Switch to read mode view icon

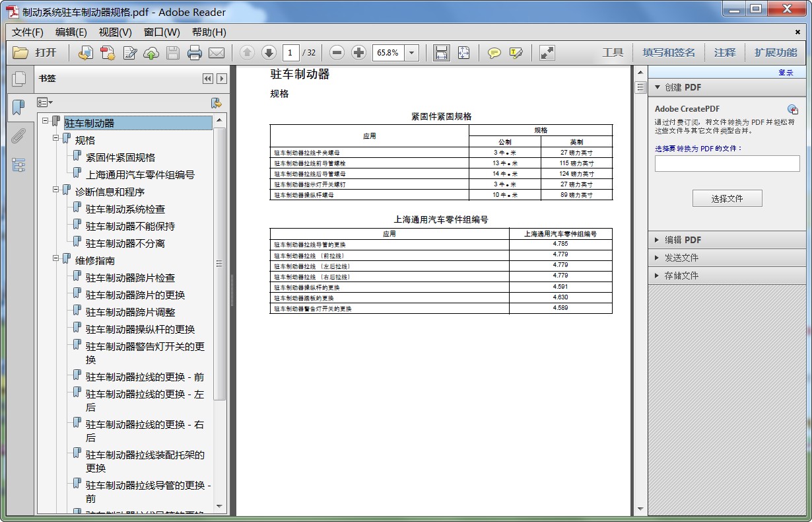547,53
